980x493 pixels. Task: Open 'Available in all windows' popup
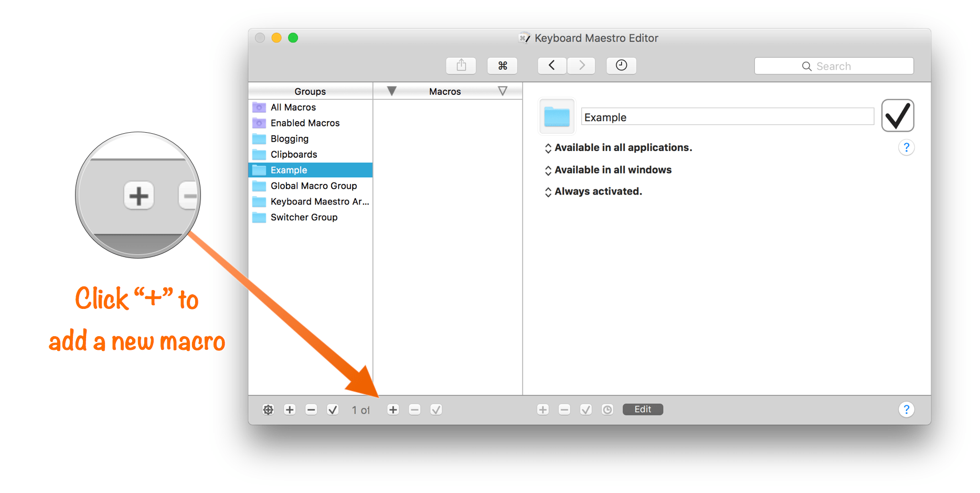click(x=609, y=170)
